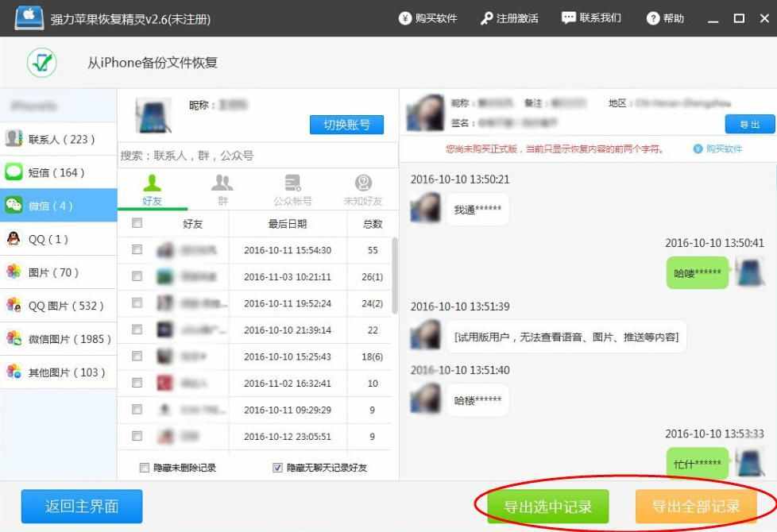Select 联系人 (223) in sidebar
This screenshot has width=777, height=532.
coord(59,139)
